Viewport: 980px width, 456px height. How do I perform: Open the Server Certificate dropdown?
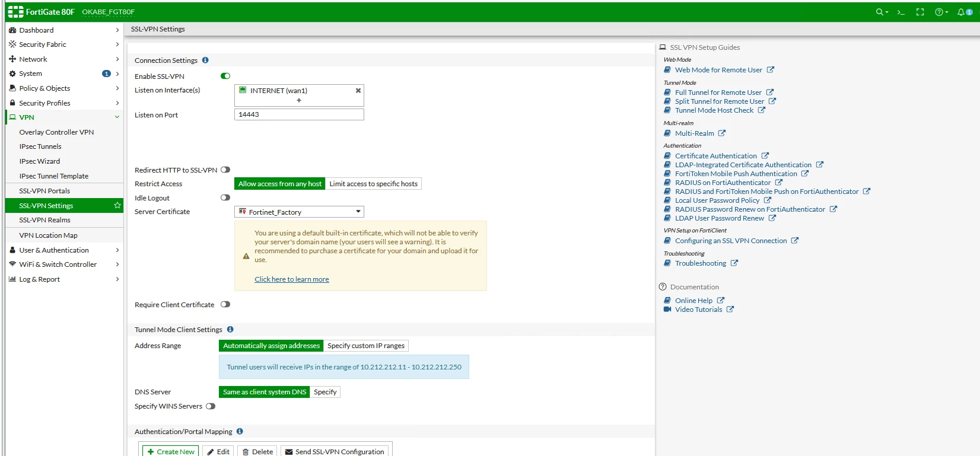299,212
